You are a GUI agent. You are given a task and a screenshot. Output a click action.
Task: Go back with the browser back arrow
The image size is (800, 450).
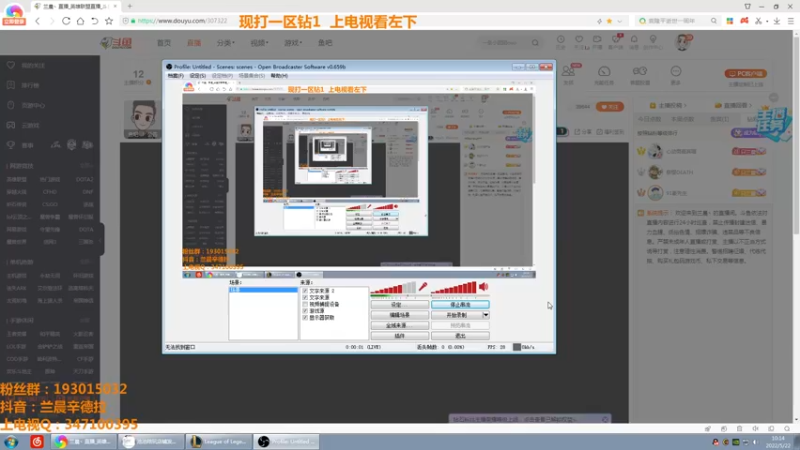pyautogui.click(x=38, y=21)
